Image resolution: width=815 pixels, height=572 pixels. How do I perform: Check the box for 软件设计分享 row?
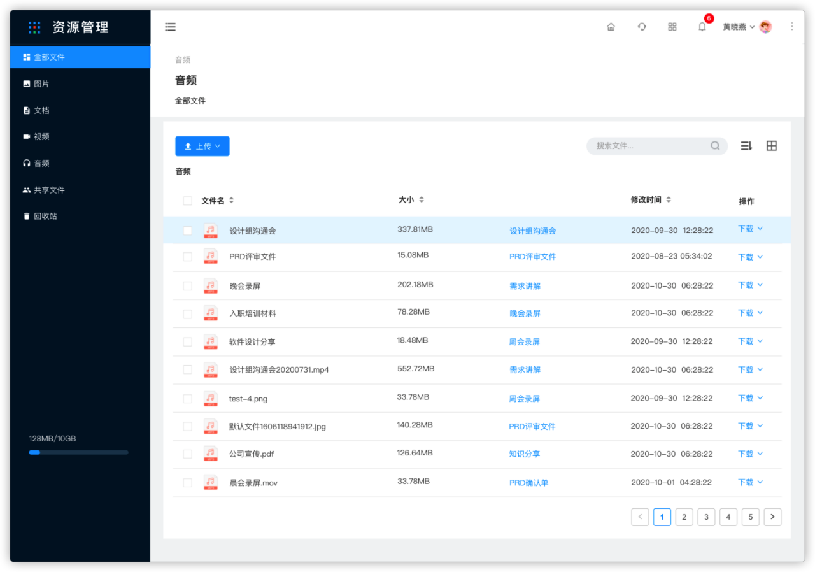(188, 342)
